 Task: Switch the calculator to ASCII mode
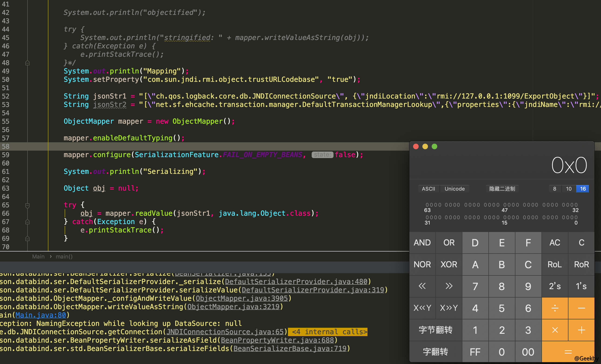click(429, 189)
